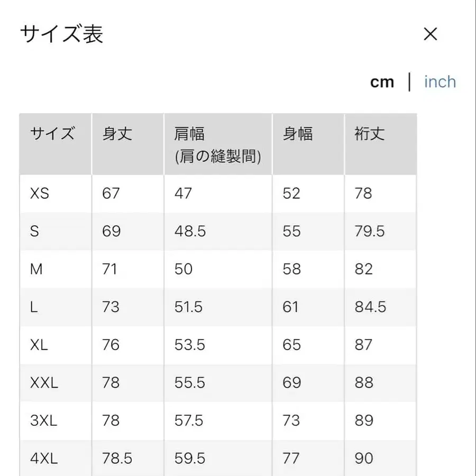The height and width of the screenshot is (476, 476).
Task: Select the 肩幅 (肩の縫製間) column header
Action: coord(217,143)
